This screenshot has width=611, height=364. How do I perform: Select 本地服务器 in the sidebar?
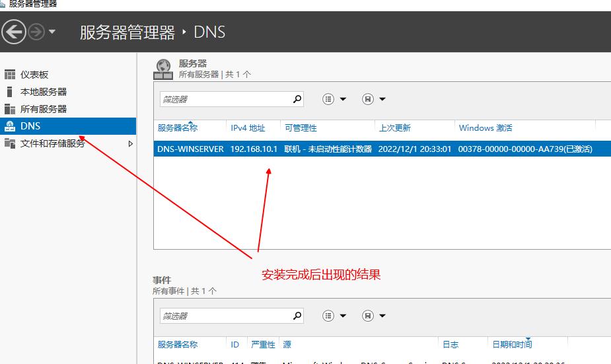[x=44, y=92]
